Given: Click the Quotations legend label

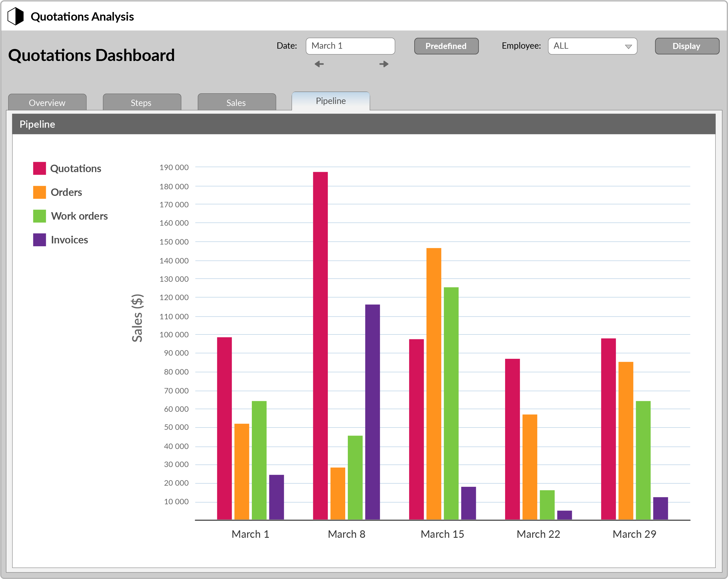Looking at the screenshot, I should (76, 168).
